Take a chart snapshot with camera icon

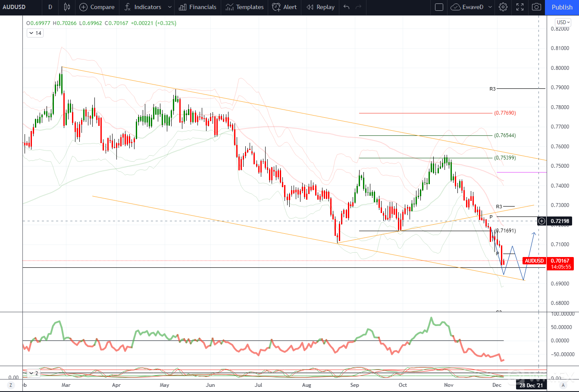(x=536, y=7)
